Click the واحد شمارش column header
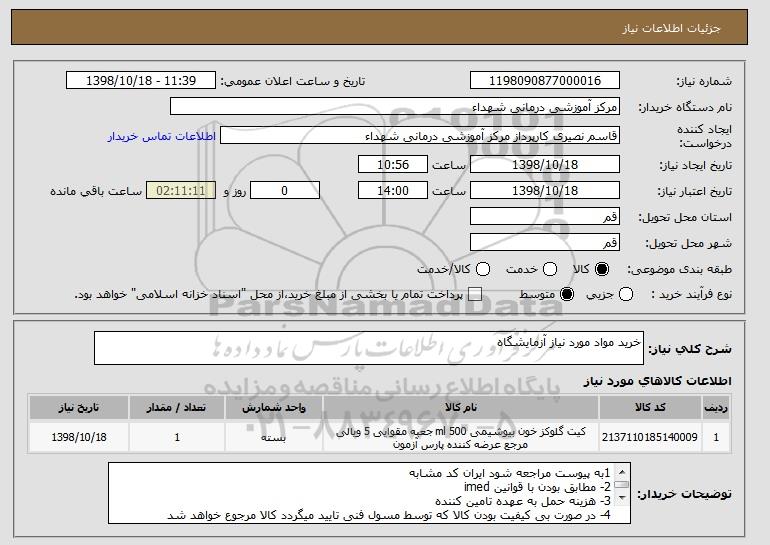770x545 pixels. click(x=274, y=408)
